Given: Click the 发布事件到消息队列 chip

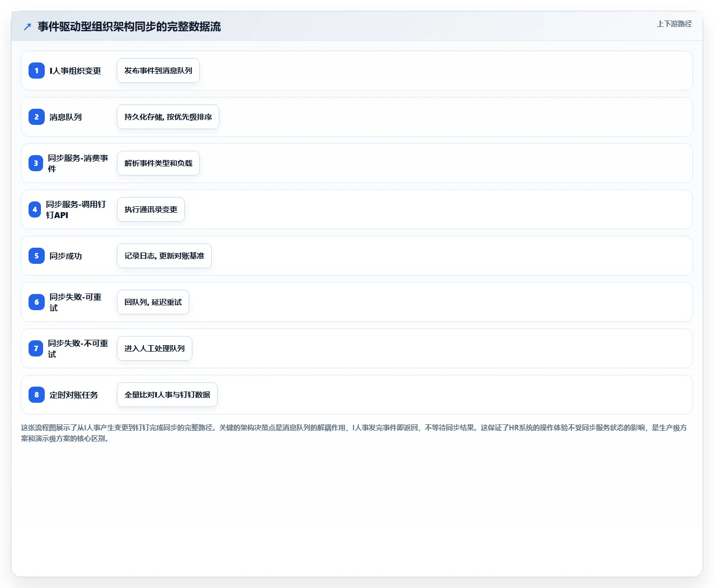Looking at the screenshot, I should click(158, 71).
